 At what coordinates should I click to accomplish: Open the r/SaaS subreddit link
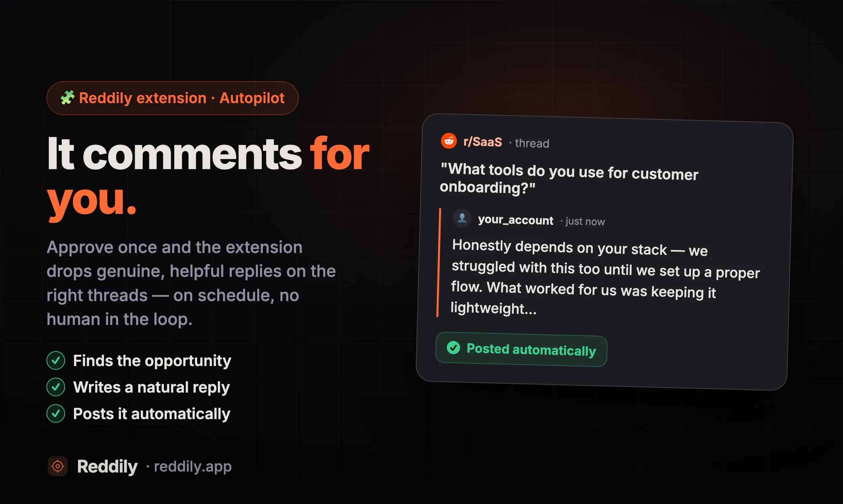(483, 142)
